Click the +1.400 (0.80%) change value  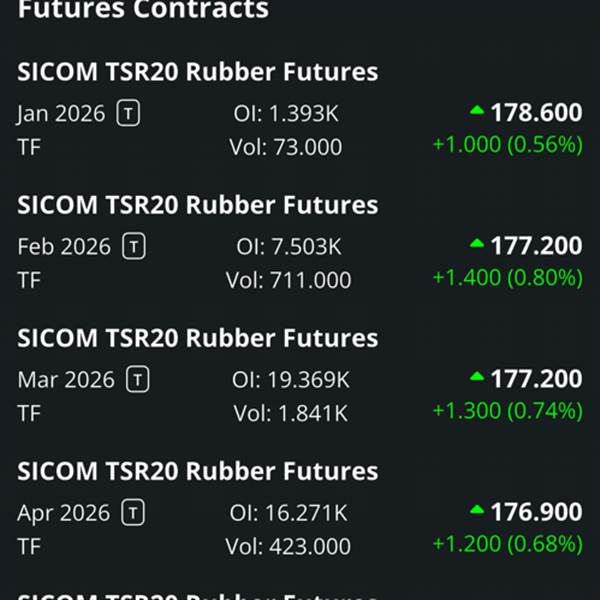tap(507, 277)
